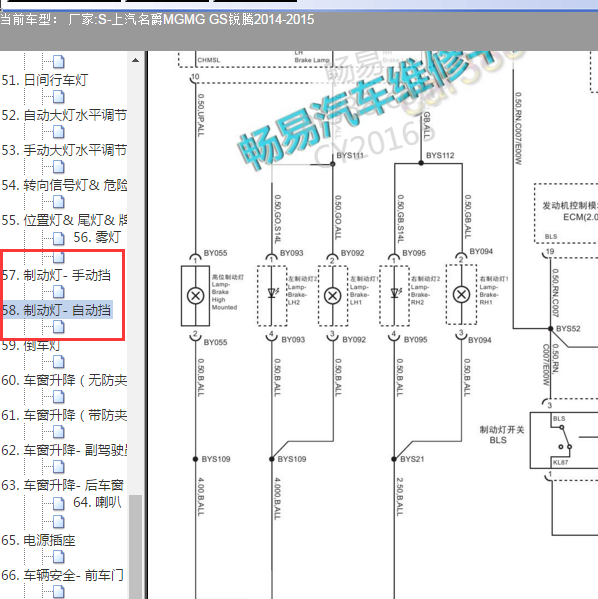Click the '发动机控制模' ECM module box
The width and height of the screenshot is (598, 599).
[566, 213]
